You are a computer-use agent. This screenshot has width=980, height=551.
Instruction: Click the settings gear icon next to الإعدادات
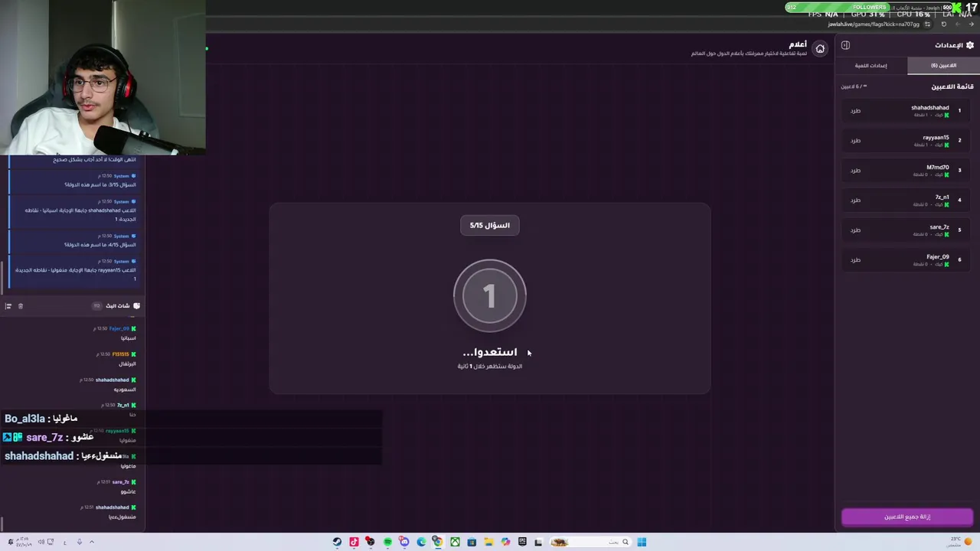(x=970, y=45)
